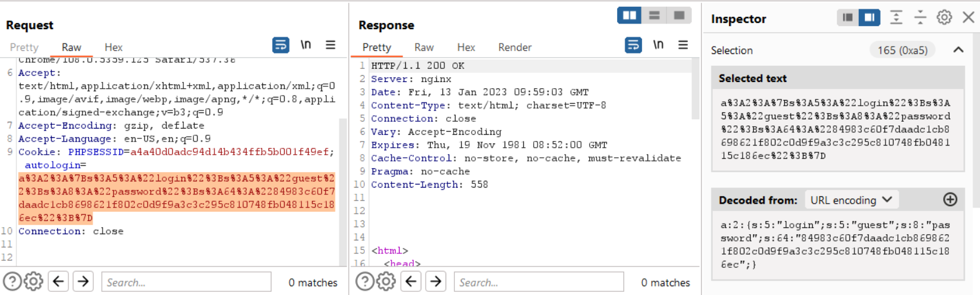Toggle word wrap icon in Request panel

point(281,45)
